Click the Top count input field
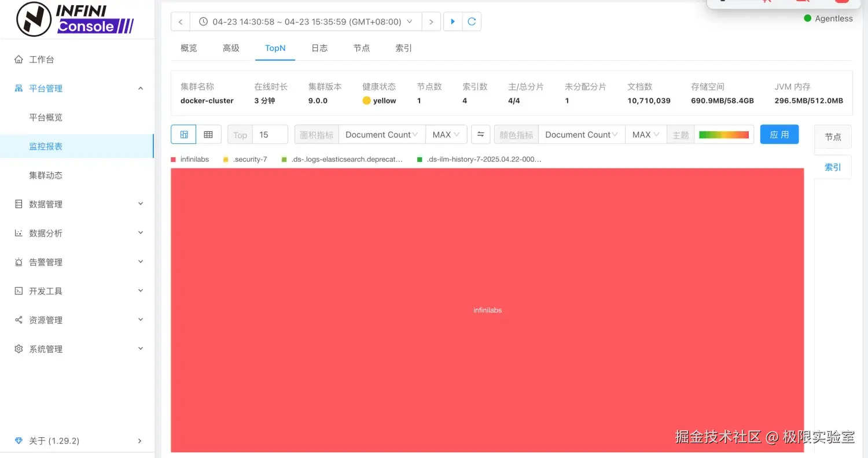Screen dimensions: 868x458 coord(270,134)
